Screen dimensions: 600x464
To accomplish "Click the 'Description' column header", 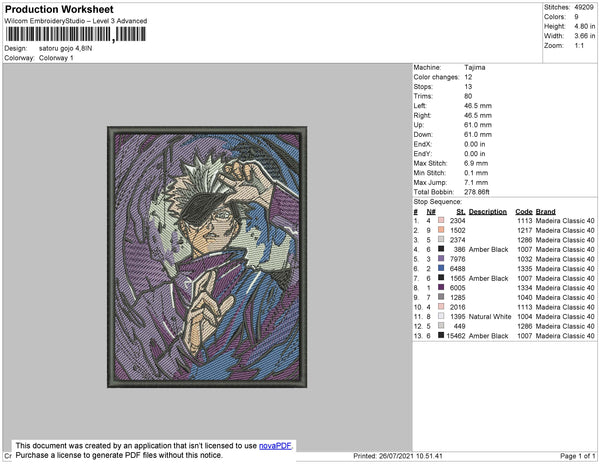I will (x=488, y=212).
